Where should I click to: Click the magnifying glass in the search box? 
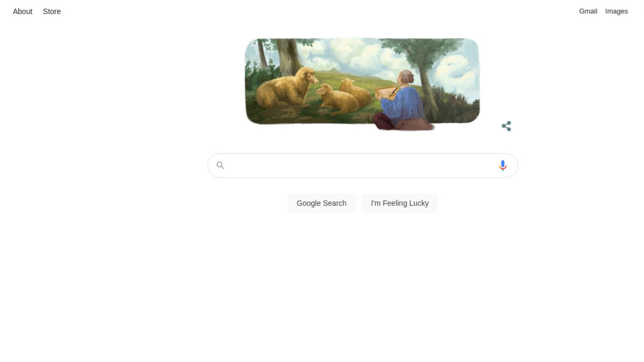(220, 165)
